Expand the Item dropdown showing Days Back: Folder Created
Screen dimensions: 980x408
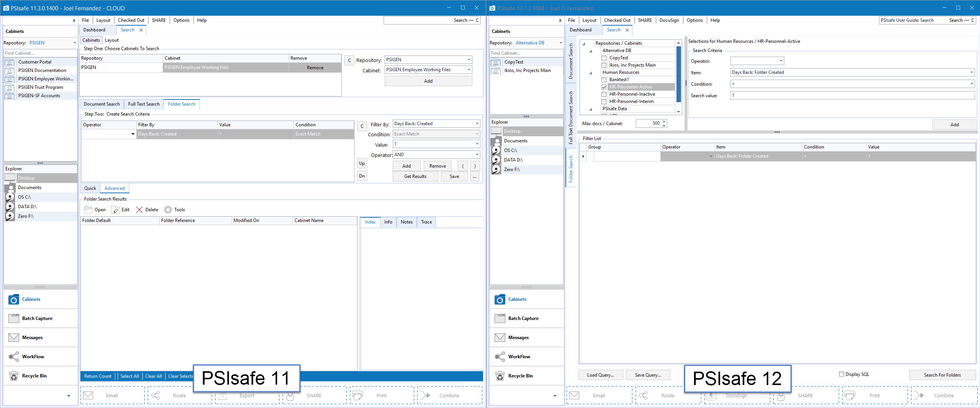(971, 72)
